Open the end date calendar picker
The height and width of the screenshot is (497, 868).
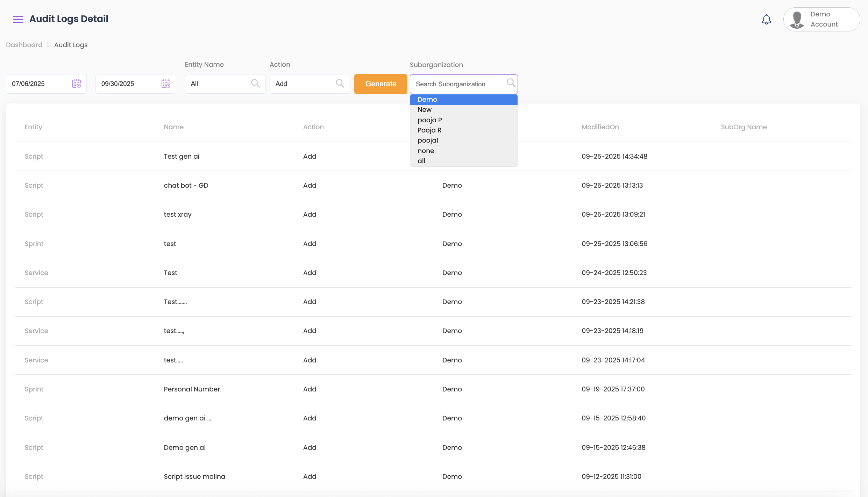(x=166, y=84)
